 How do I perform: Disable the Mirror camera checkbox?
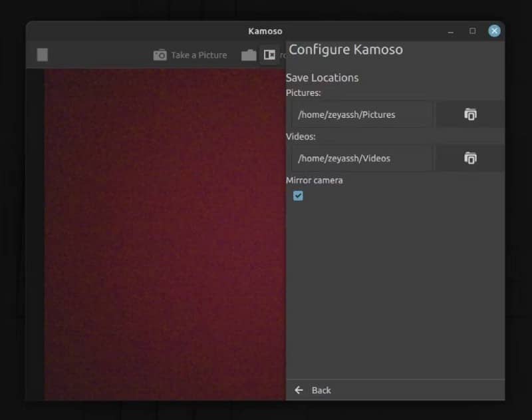coord(298,196)
